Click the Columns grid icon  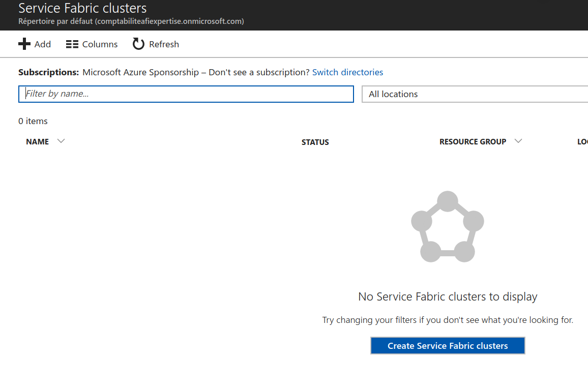pos(72,44)
